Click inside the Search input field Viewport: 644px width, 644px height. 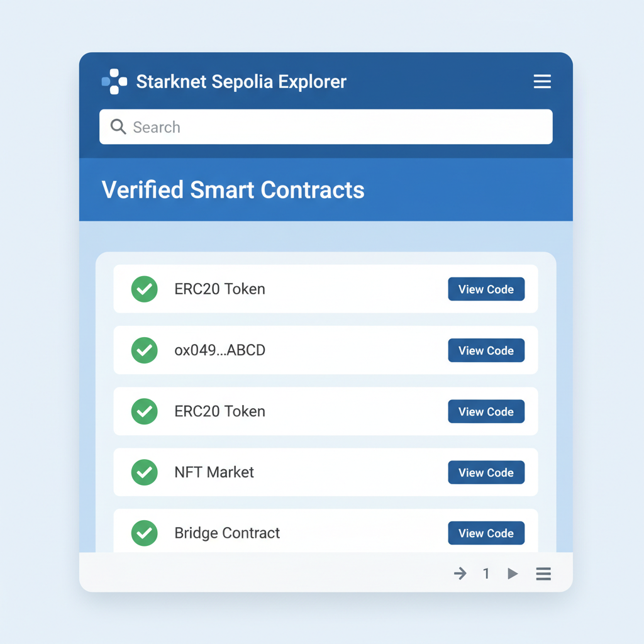[326, 126]
